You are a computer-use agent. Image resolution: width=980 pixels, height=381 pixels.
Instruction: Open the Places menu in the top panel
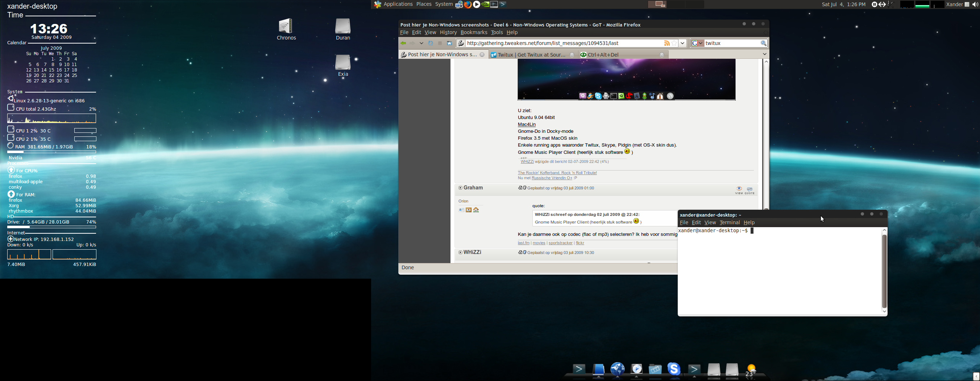tap(424, 5)
